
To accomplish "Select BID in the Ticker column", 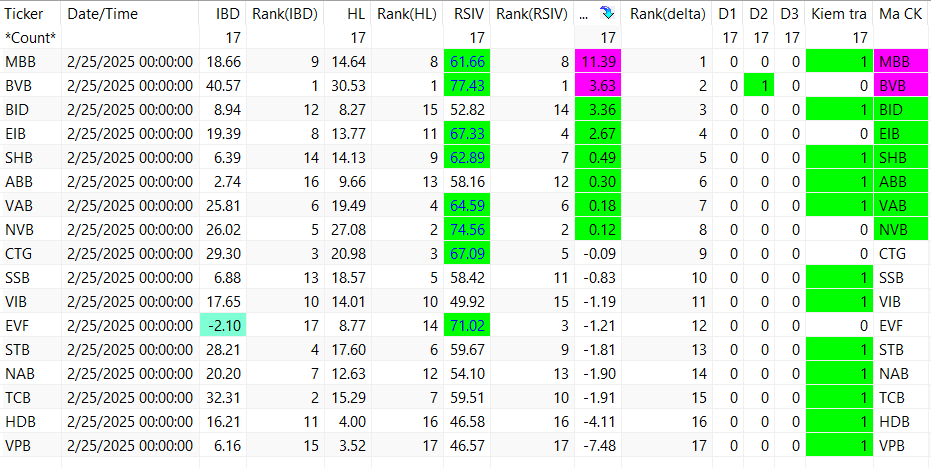I will [17, 110].
